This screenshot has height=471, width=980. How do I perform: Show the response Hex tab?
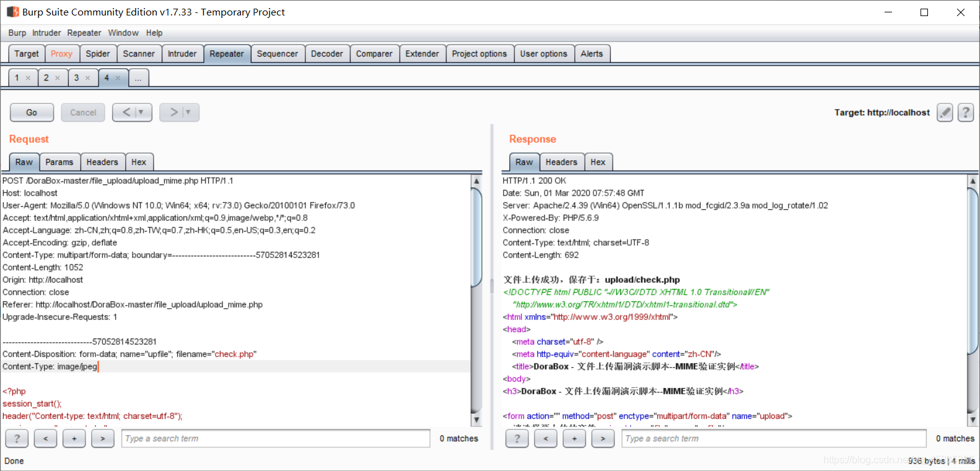point(598,162)
